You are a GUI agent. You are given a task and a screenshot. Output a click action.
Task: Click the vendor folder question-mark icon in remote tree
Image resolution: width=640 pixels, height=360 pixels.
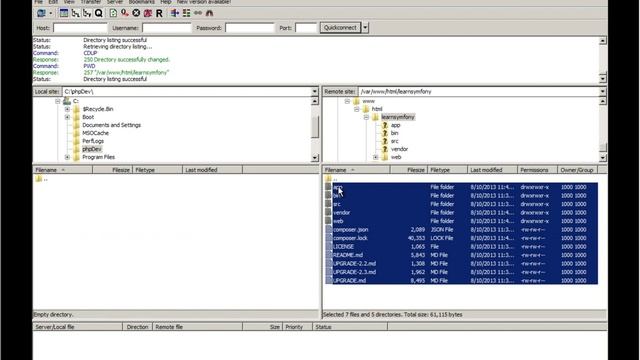pos(384,149)
